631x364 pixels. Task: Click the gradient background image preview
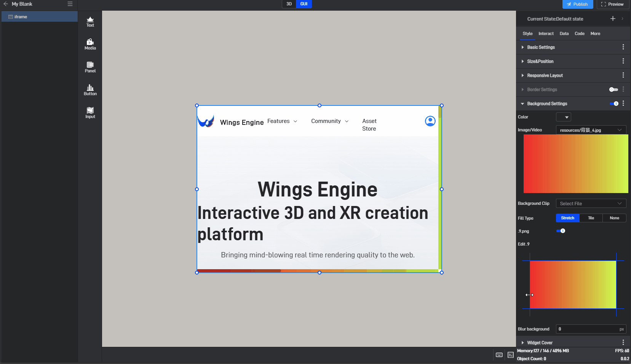click(x=576, y=164)
